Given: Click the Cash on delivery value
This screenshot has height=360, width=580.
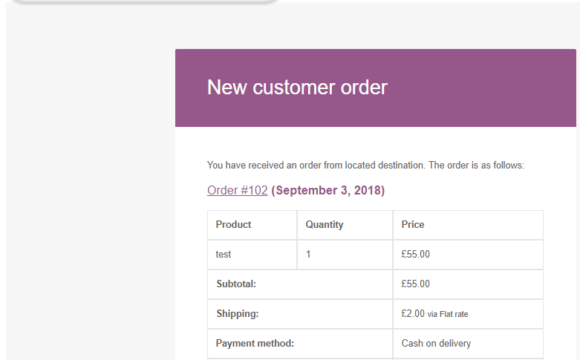Looking at the screenshot, I should [x=436, y=343].
